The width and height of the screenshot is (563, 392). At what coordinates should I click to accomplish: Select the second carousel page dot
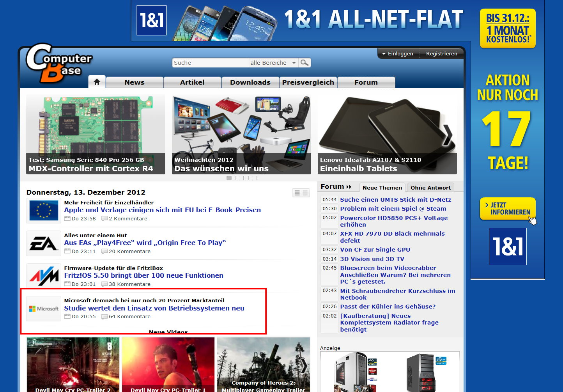click(237, 178)
